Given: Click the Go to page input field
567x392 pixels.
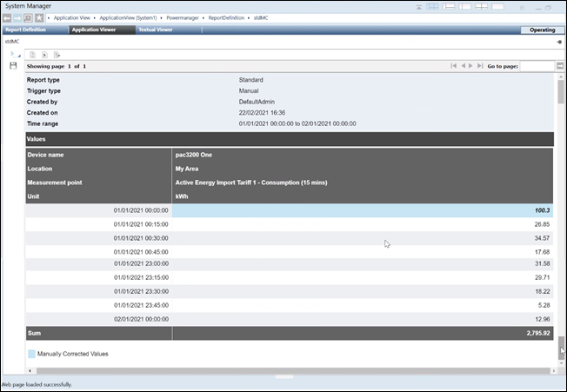Looking at the screenshot, I should click(x=537, y=66).
